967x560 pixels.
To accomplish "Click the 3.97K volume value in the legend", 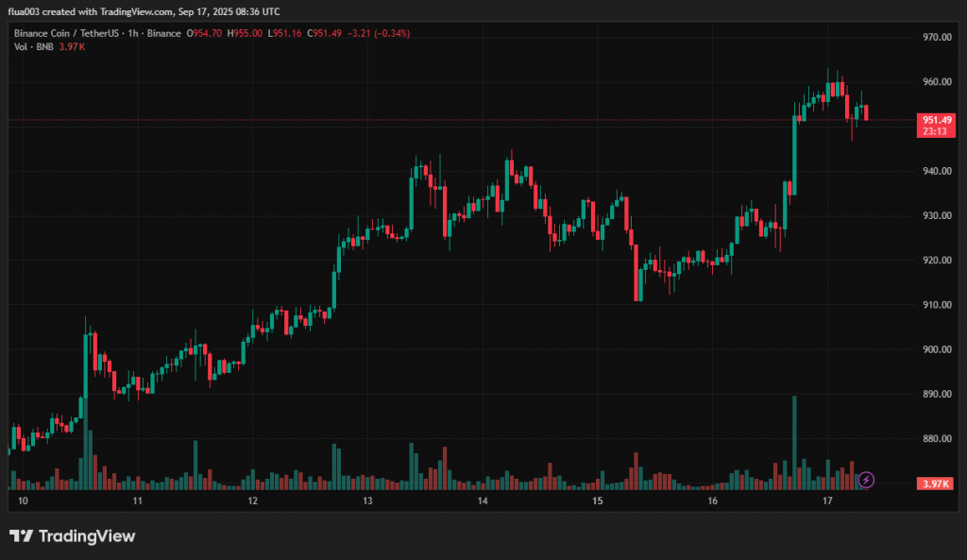I will pos(73,46).
